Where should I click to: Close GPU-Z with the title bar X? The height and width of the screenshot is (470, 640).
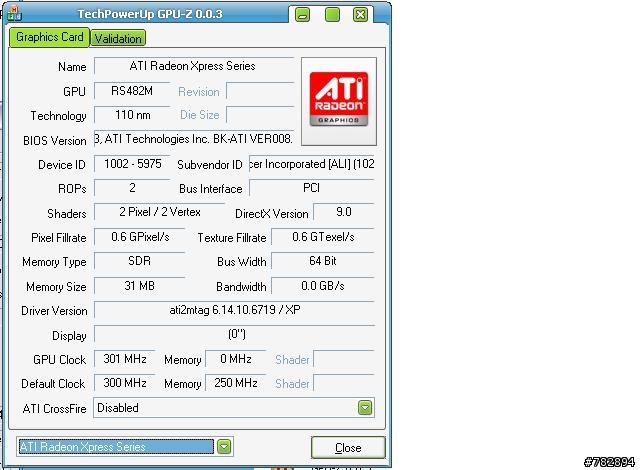click(x=360, y=15)
